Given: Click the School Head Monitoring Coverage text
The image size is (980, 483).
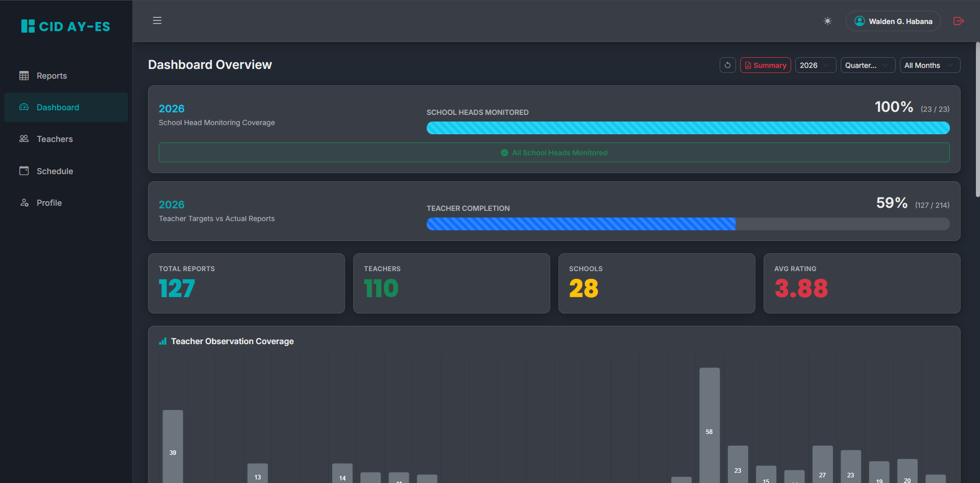Looking at the screenshot, I should point(216,123).
